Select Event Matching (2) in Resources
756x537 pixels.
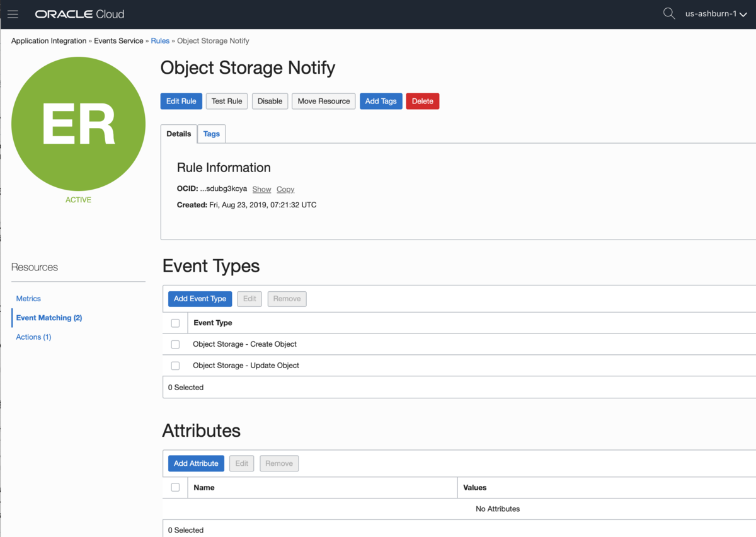point(49,318)
